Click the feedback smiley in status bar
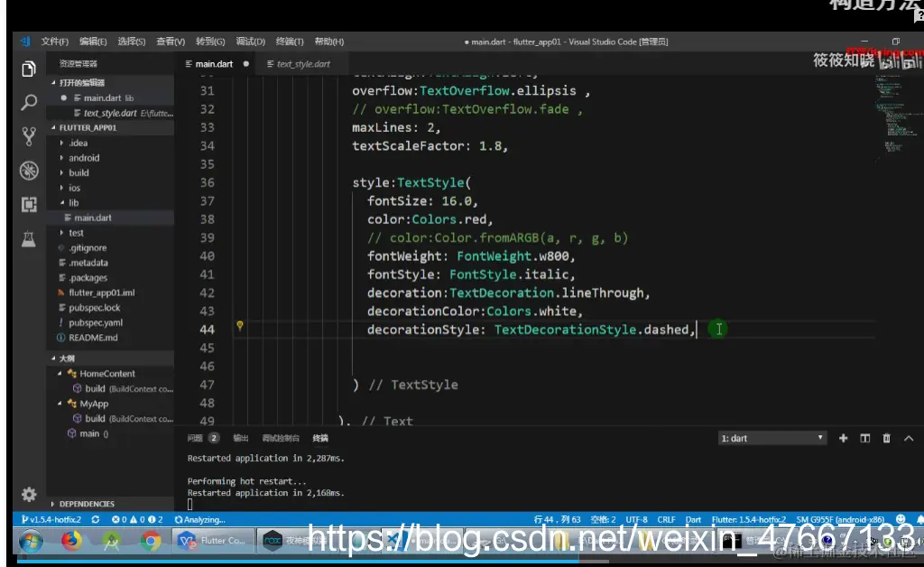Screen dimensions: 924x567 click(x=901, y=519)
